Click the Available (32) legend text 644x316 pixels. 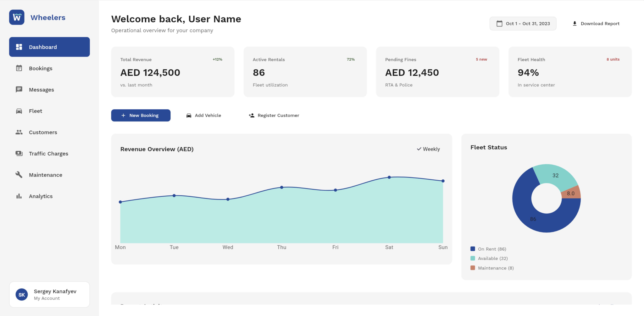493,259
